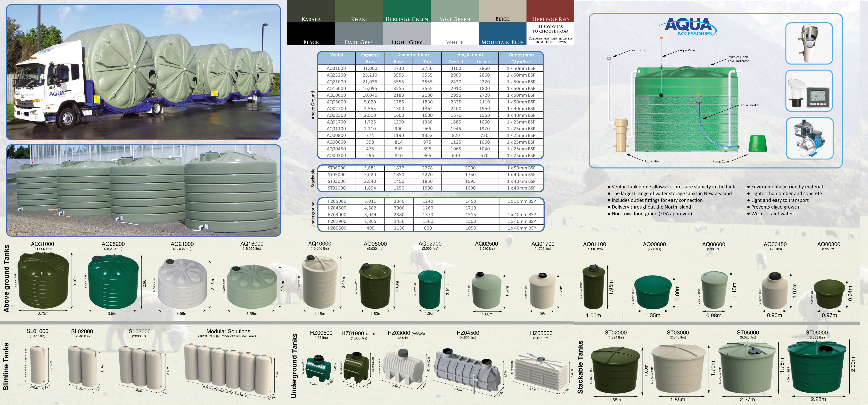868x405 pixels.
Task: Click the Stackable Tanks section heading
Action: click(x=580, y=367)
